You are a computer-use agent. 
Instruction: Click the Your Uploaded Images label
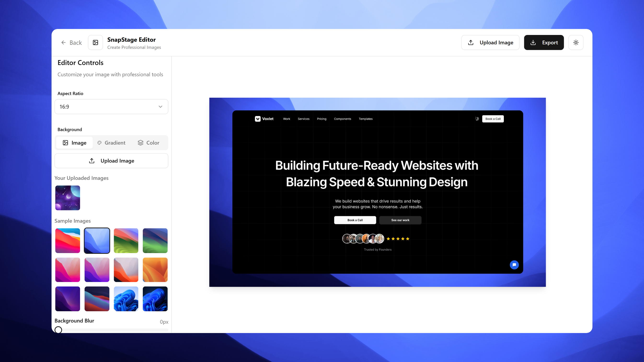pos(81,178)
